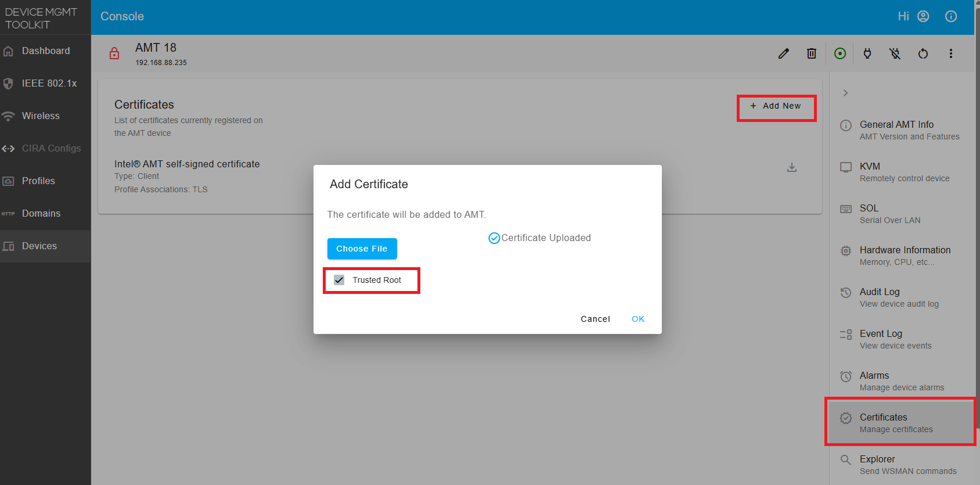Go to IEEE 802.1x page
Viewport: 980px width, 485px height.
(x=45, y=84)
